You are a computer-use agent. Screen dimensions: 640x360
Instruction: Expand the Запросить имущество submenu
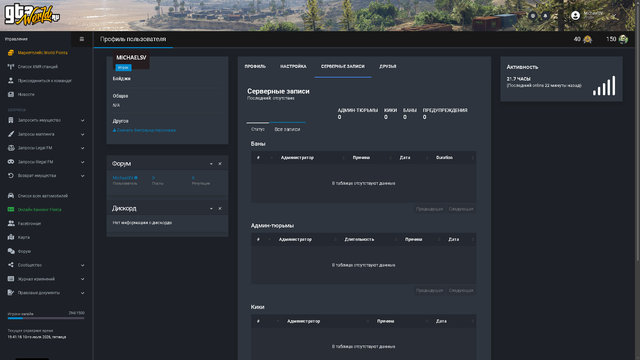(82, 120)
